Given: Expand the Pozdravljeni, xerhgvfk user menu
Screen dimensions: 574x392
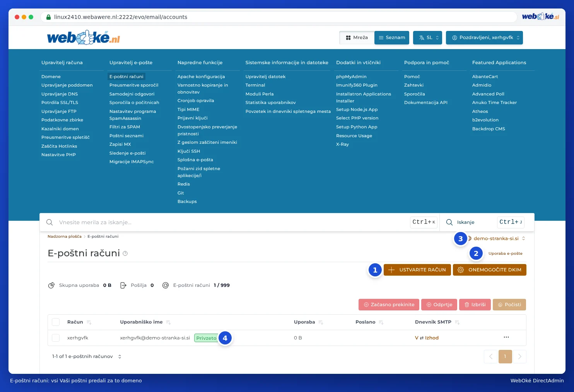Looking at the screenshot, I should [484, 37].
